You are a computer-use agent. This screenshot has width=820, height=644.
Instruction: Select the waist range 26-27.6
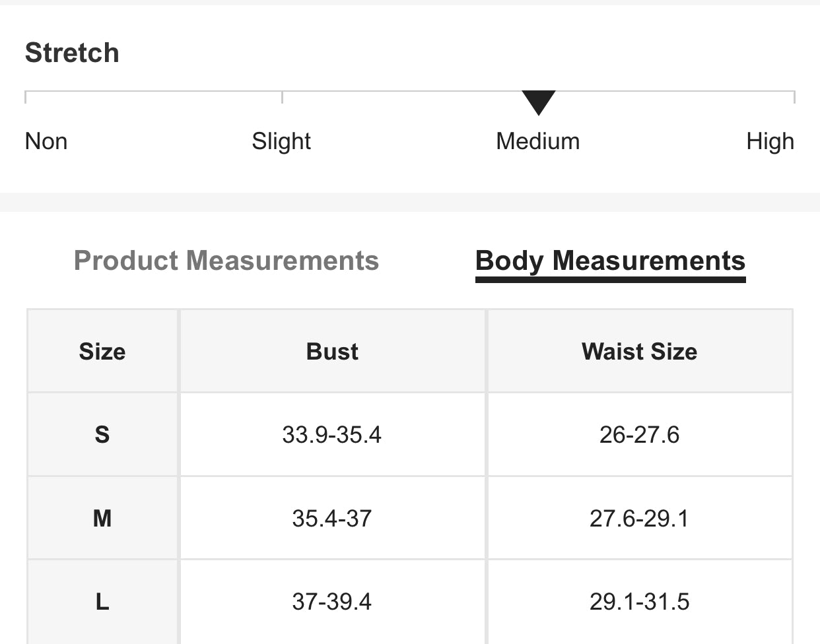click(639, 434)
